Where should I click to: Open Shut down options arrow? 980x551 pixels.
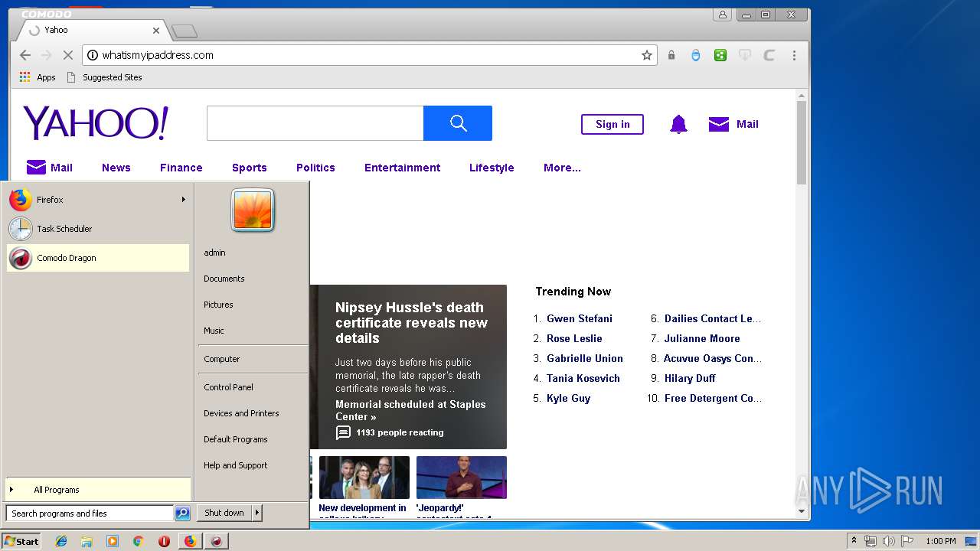[x=257, y=513]
